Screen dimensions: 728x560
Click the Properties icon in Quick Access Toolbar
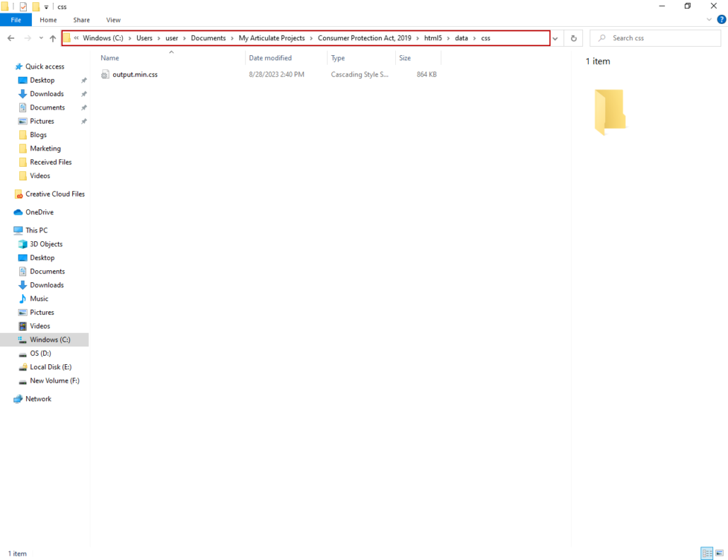coord(23,6)
